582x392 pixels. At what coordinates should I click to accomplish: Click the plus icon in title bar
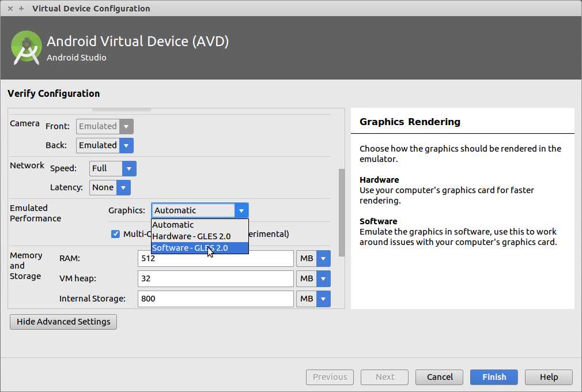(21, 9)
